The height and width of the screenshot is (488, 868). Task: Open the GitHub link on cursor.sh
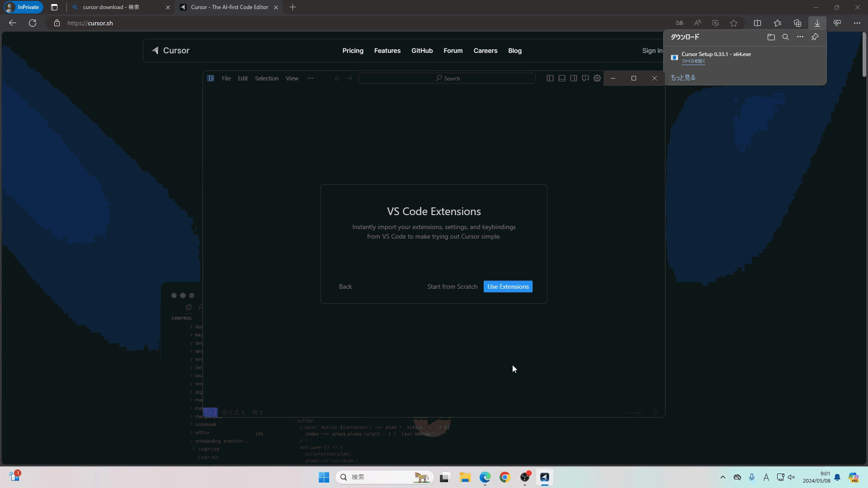[422, 51]
